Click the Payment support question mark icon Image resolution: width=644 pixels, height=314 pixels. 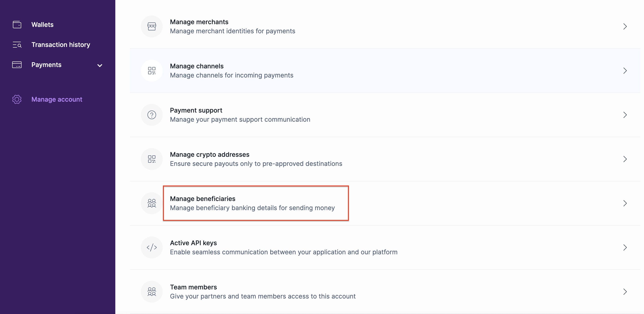pyautogui.click(x=152, y=115)
